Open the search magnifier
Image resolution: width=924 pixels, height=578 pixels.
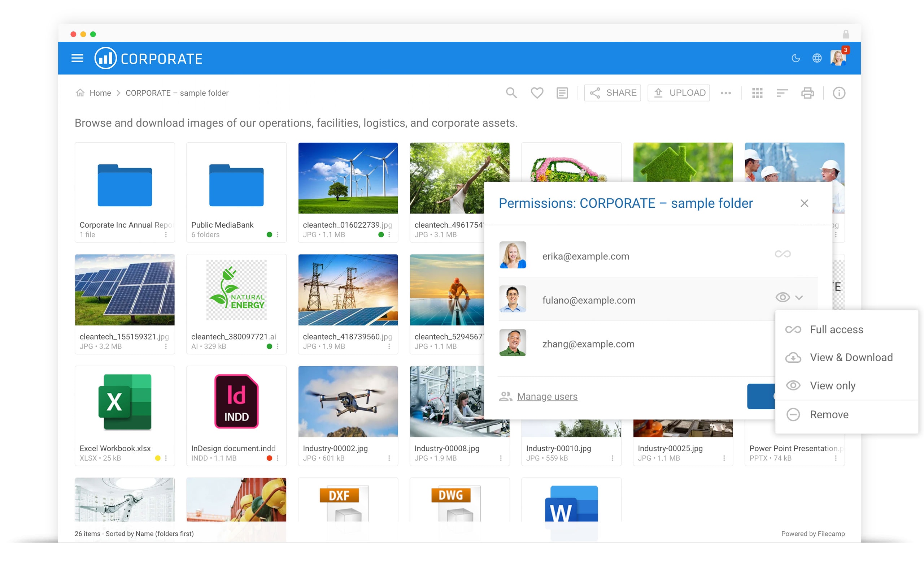click(x=511, y=93)
